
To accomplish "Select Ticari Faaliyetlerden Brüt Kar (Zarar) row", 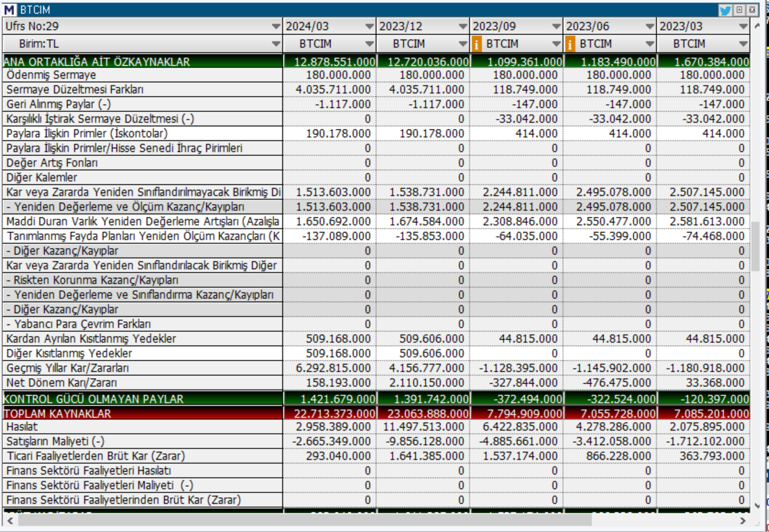I will 143,456.
